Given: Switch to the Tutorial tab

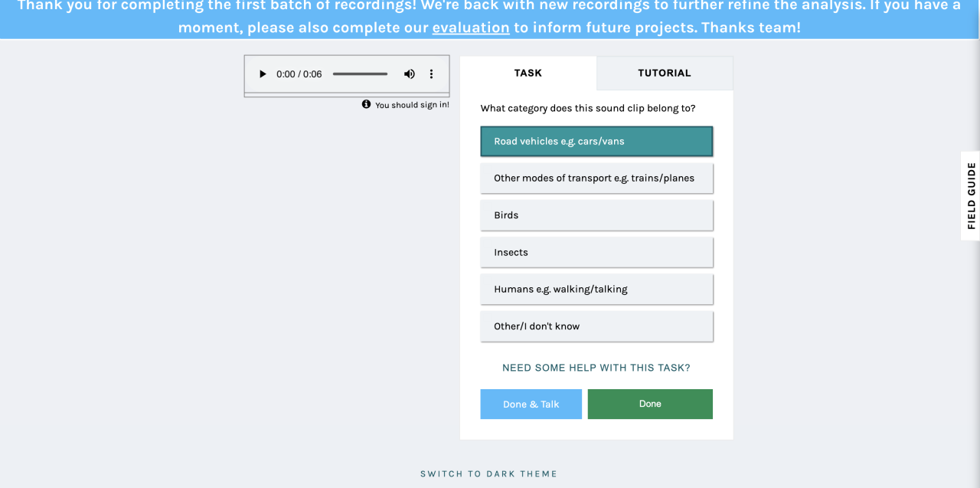Looking at the screenshot, I should tap(665, 73).
